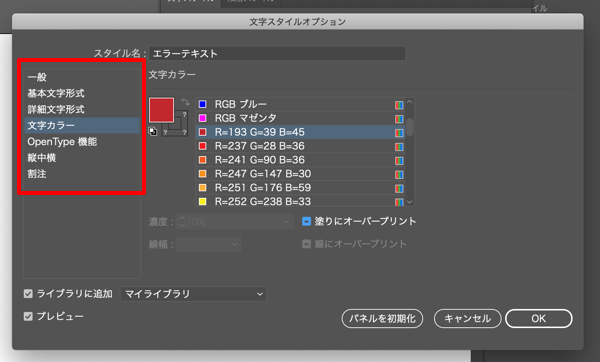The width and height of the screenshot is (600, 362).
Task: Open the マイライブラリ dropdown
Action: point(193,294)
